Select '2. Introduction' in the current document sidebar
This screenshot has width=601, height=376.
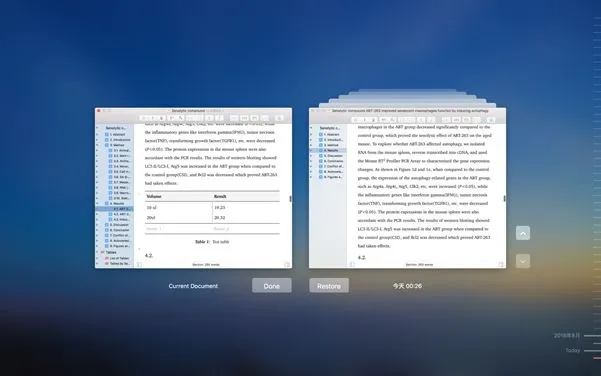pyautogui.click(x=118, y=140)
